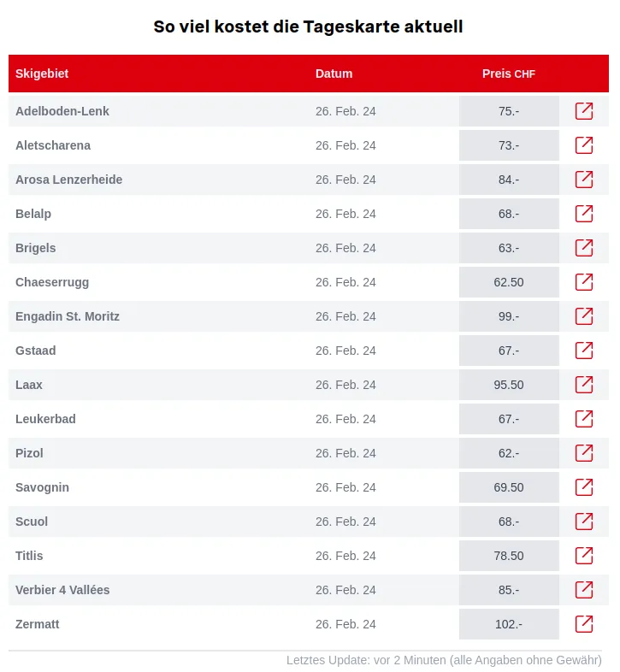Image resolution: width=620 pixels, height=672 pixels.
Task: Open the Belalp row's external link icon
Action: coord(584,214)
